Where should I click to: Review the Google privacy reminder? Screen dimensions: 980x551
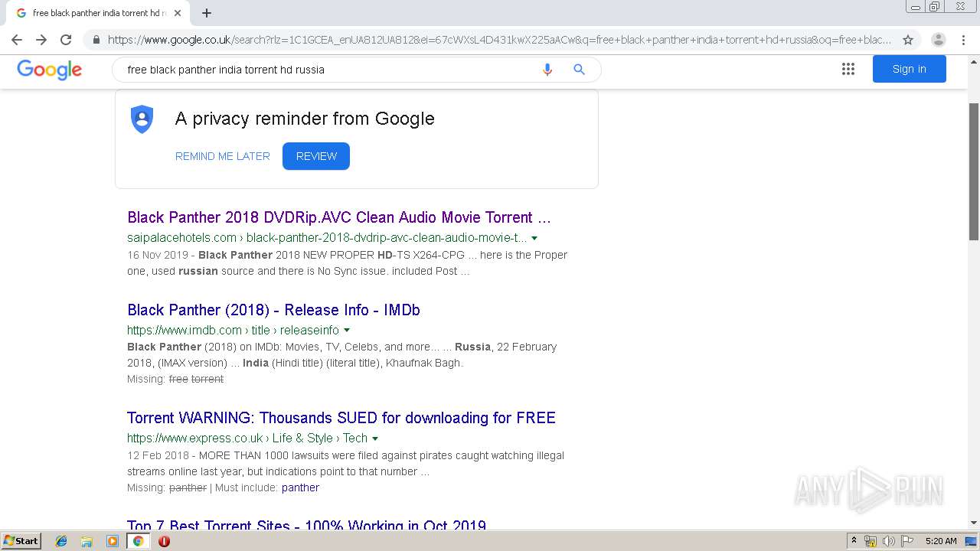(316, 156)
